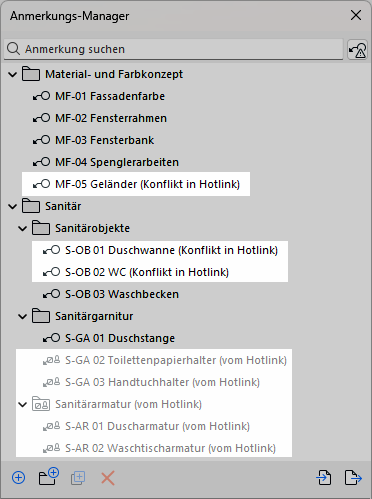The width and height of the screenshot is (372, 499).
Task: Click the hotlink conflict warning icon
Action: click(x=357, y=49)
